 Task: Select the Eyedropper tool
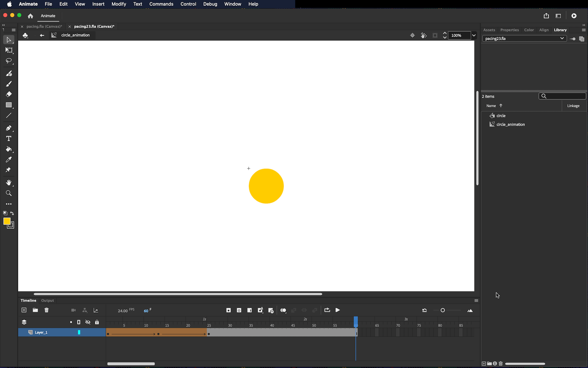pyautogui.click(x=9, y=160)
